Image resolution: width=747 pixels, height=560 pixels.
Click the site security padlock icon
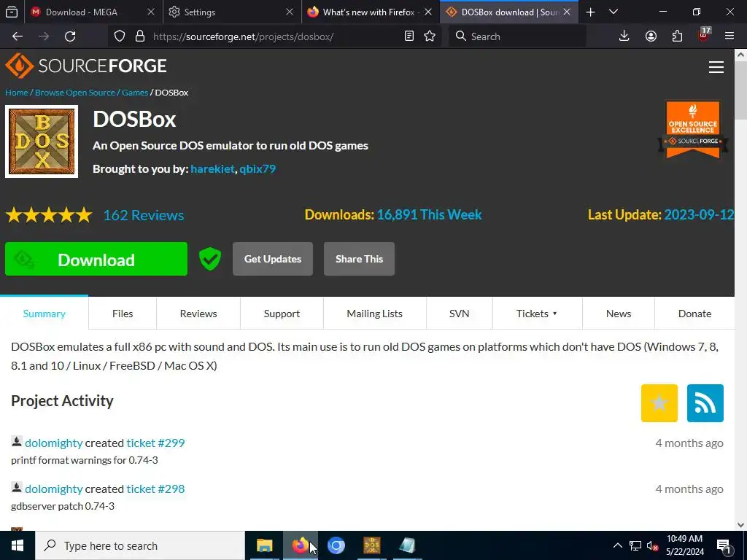click(139, 36)
